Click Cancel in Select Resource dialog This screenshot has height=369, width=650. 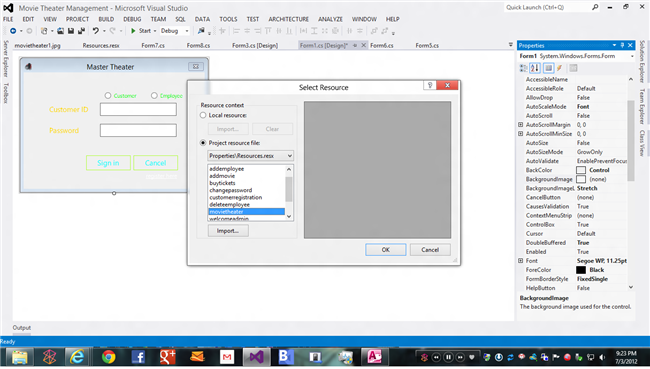[x=430, y=250]
